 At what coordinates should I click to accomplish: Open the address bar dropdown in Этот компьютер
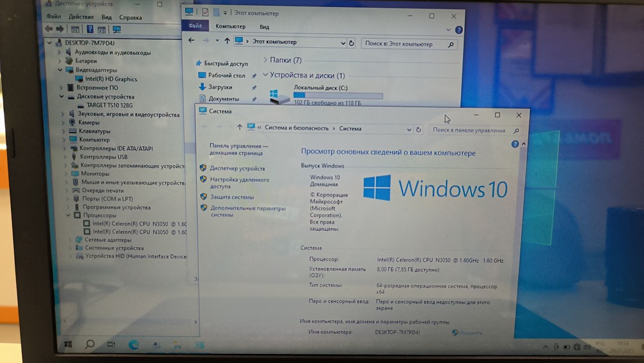[343, 43]
